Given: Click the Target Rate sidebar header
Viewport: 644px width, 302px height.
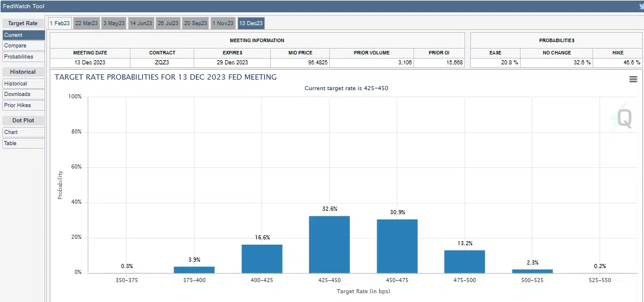Looking at the screenshot, I should tap(23, 23).
